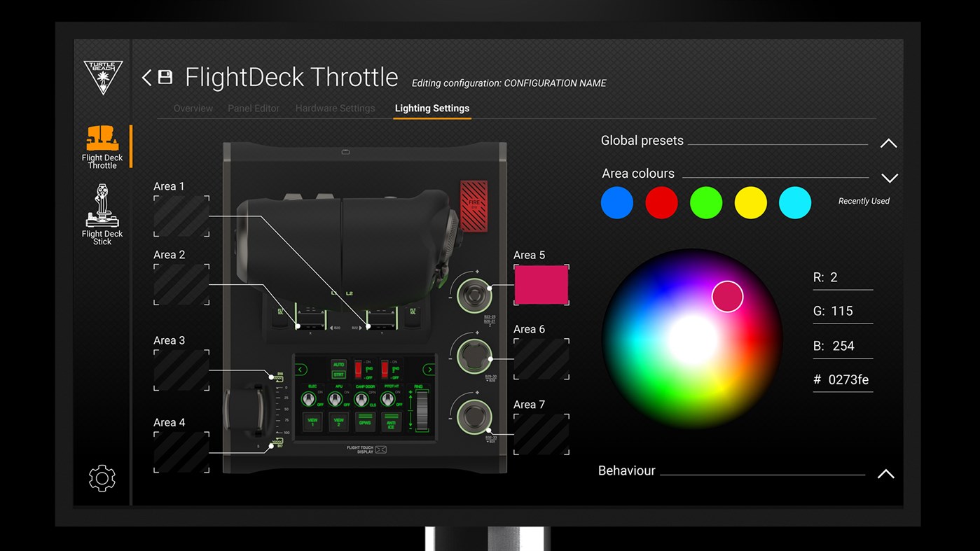Click the pink Area 5 colour swatch
980x551 pixels.
(541, 285)
